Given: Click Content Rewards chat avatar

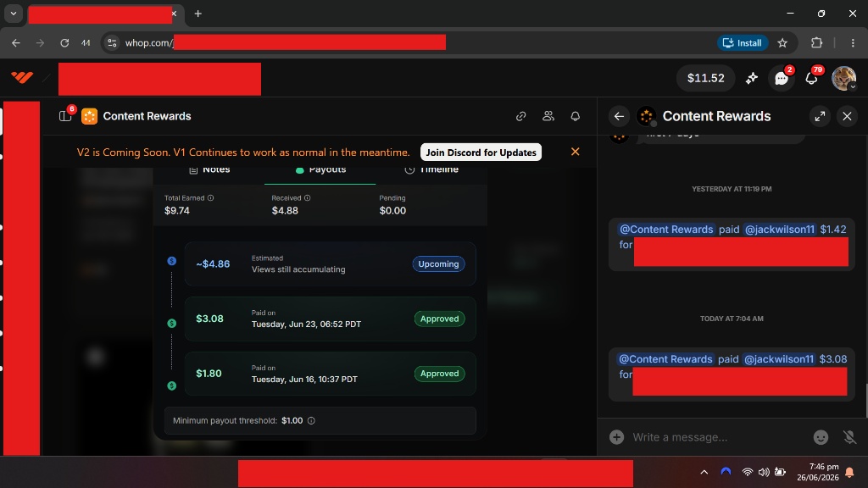Looking at the screenshot, I should pos(646,116).
